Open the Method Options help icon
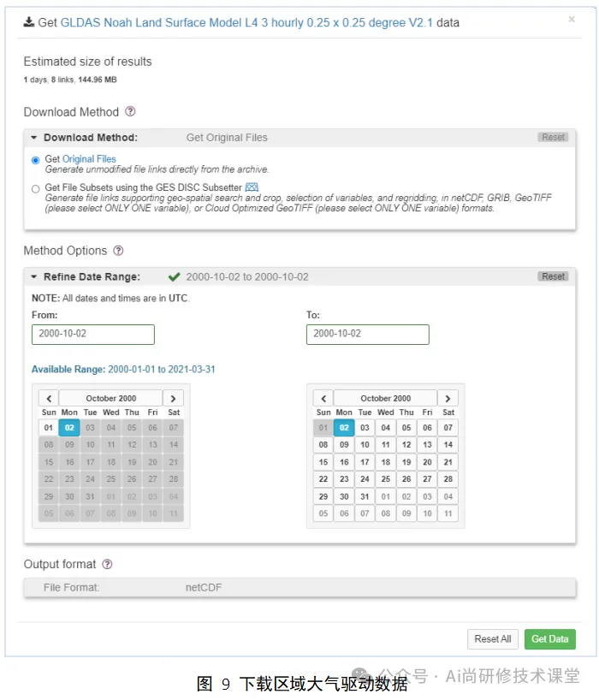This screenshot has width=599, height=700. [x=118, y=251]
